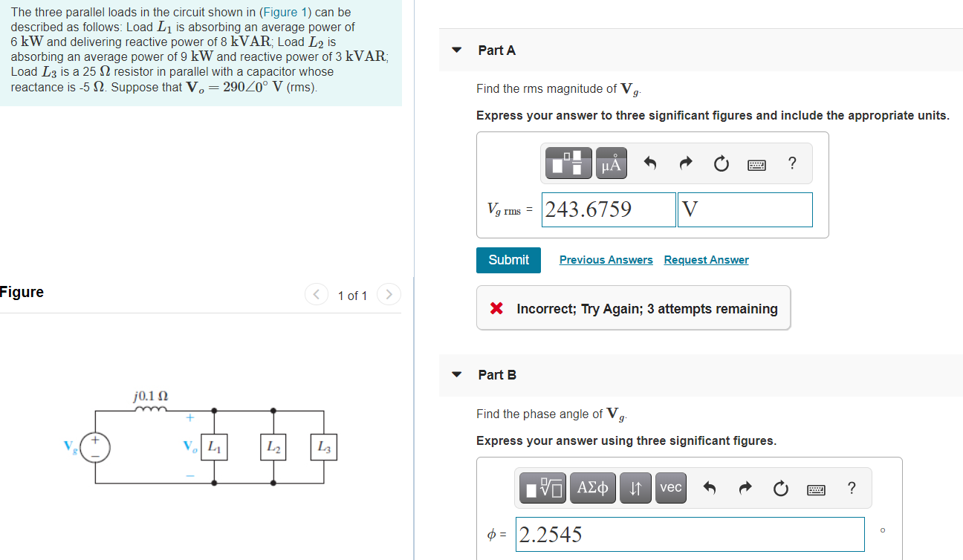Screen dimensions: 963x560
Task: Click Request Answer for Part A
Action: pyautogui.click(x=706, y=259)
